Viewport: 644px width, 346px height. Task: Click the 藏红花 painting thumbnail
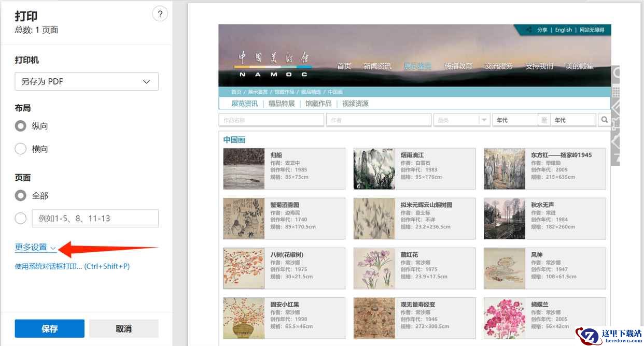[x=374, y=268]
